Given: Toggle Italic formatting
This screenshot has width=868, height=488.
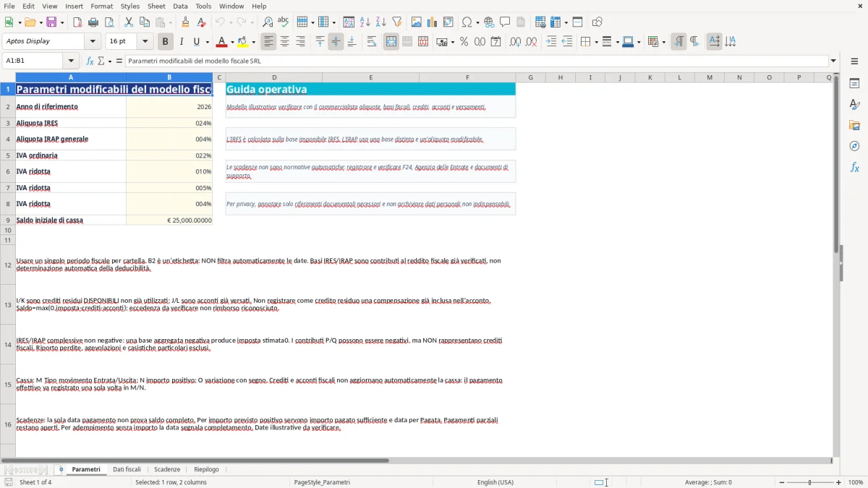Looking at the screenshot, I should click(x=182, y=42).
